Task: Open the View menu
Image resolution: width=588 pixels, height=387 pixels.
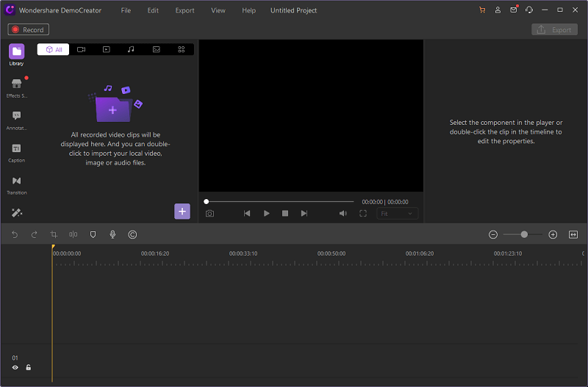Action: (x=218, y=10)
